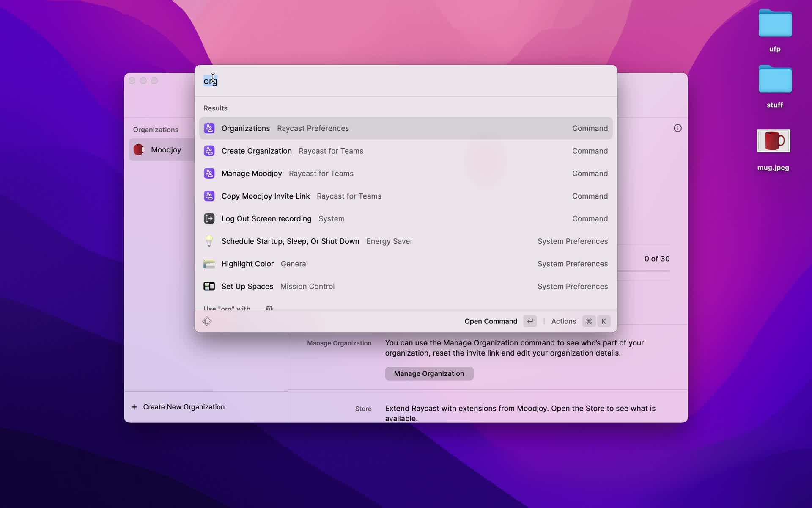Image resolution: width=812 pixels, height=508 pixels.
Task: Click the info icon in top right
Action: tap(677, 128)
